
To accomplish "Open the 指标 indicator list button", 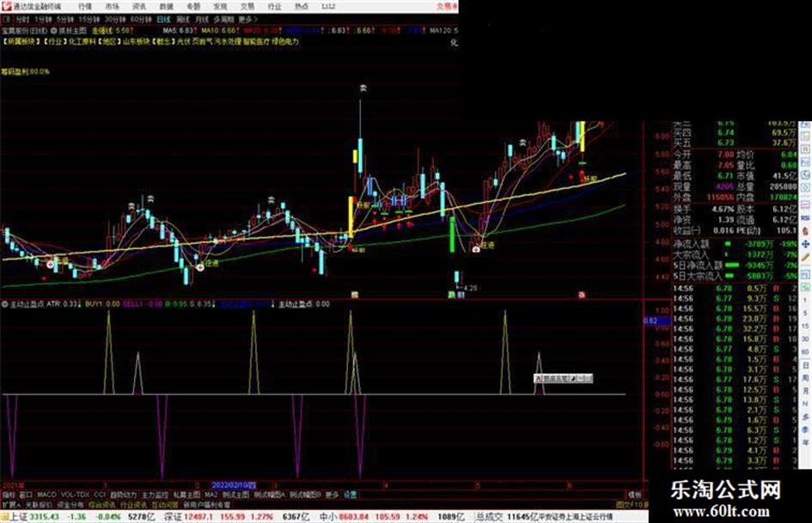I will click(x=9, y=495).
